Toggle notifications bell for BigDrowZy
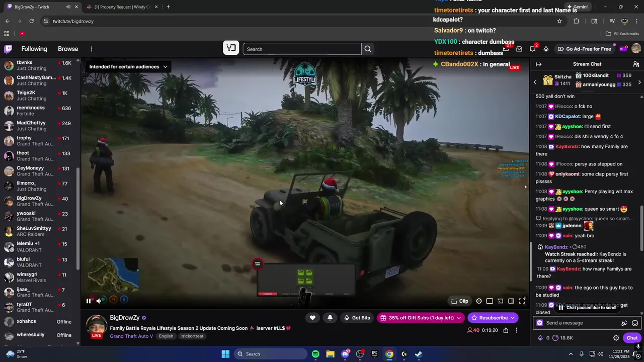 click(x=330, y=318)
